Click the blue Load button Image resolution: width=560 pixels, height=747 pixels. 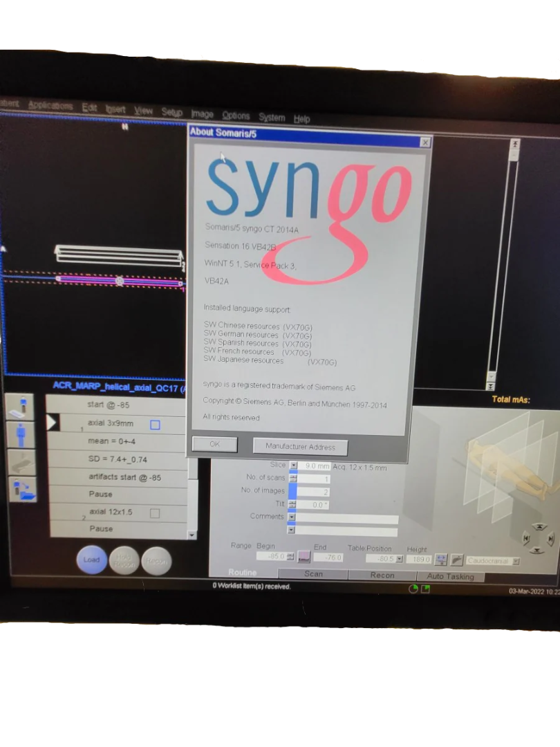(91, 560)
